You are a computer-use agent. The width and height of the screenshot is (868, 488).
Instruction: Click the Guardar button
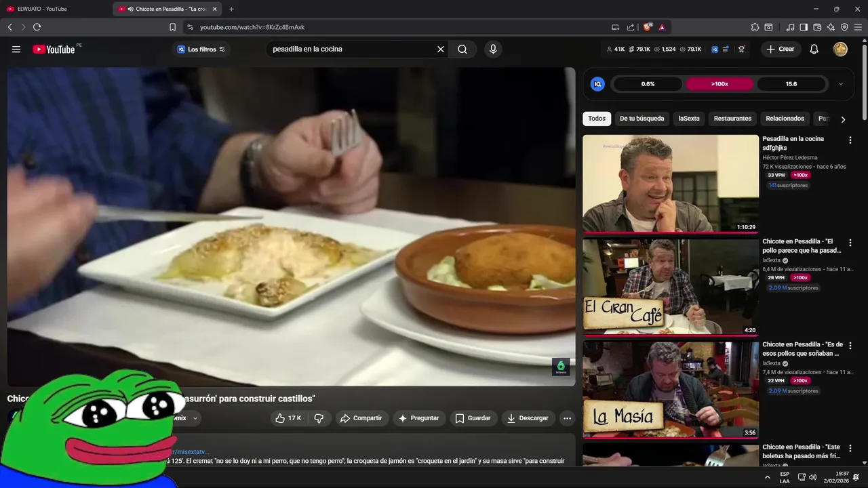click(x=473, y=418)
